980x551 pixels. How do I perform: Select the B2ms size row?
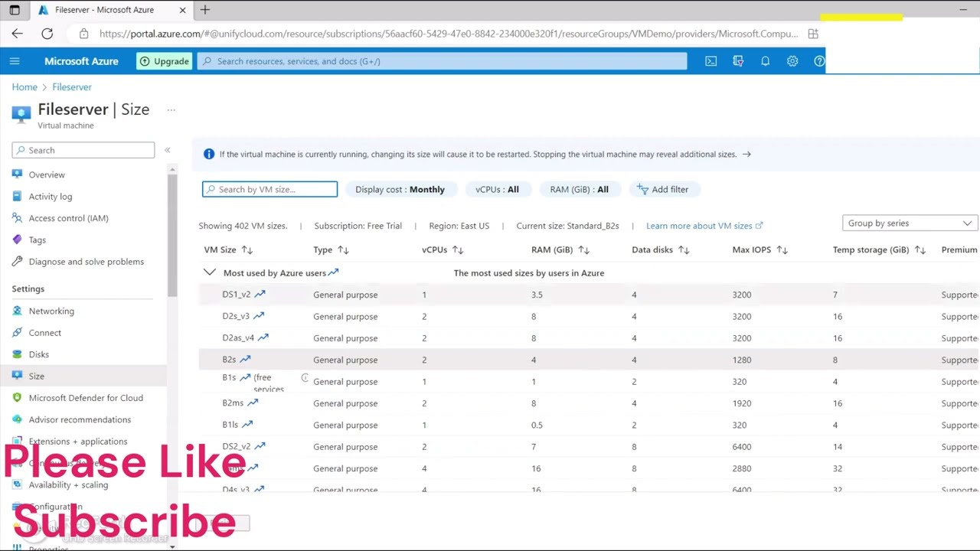click(589, 403)
